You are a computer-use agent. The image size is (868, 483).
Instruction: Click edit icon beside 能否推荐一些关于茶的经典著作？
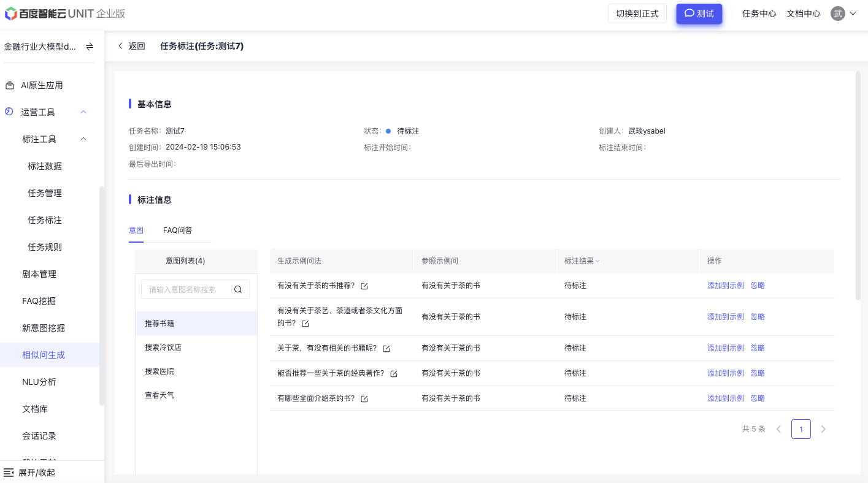[394, 374]
